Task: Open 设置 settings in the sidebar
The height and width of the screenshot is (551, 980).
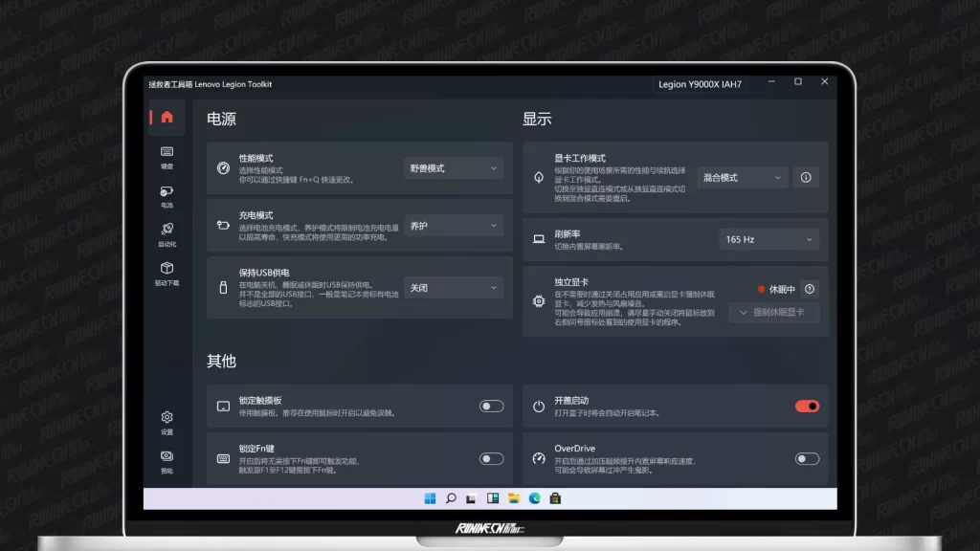Action: pos(167,422)
